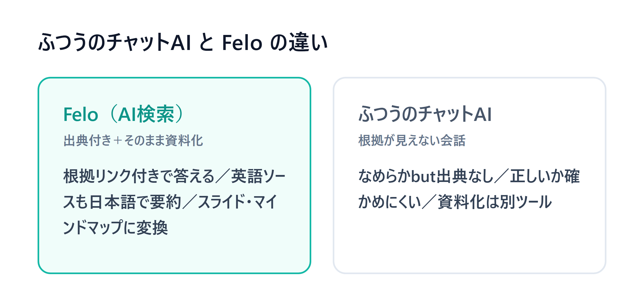644x301 pixels.
Task: Click the phrase 資料化は別ツール
Action: (x=495, y=202)
